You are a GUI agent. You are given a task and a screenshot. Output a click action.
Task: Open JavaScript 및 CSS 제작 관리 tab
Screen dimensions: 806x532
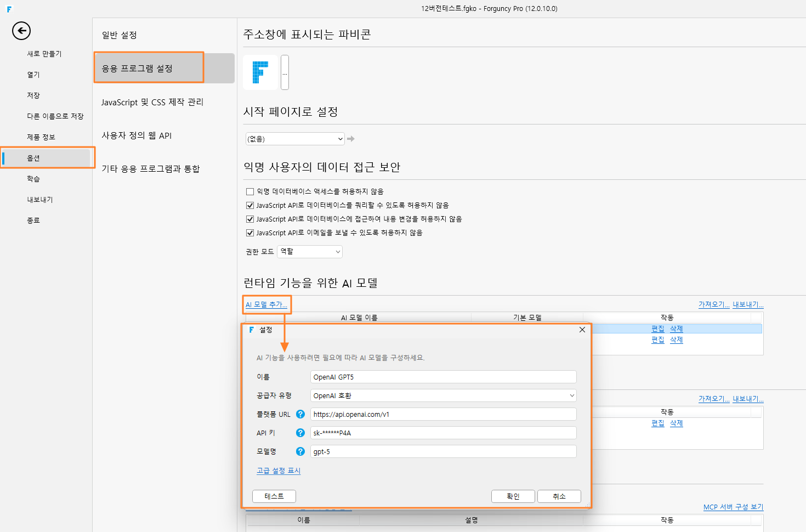152,102
